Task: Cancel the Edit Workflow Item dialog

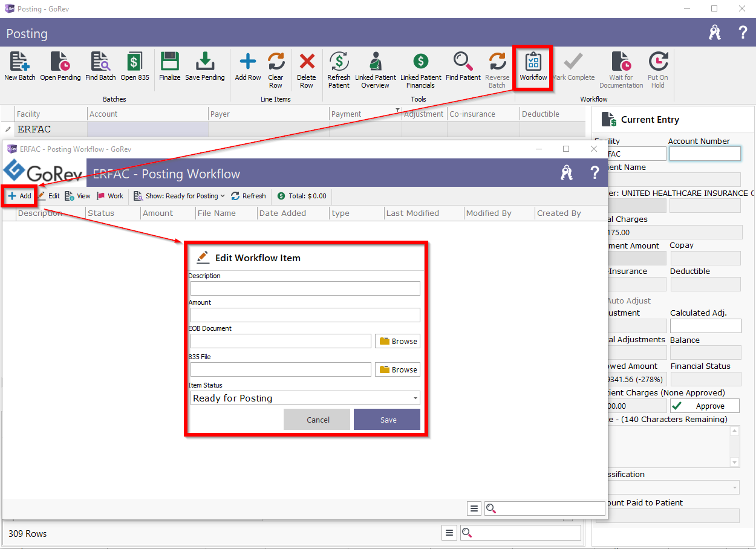Action: click(x=317, y=420)
